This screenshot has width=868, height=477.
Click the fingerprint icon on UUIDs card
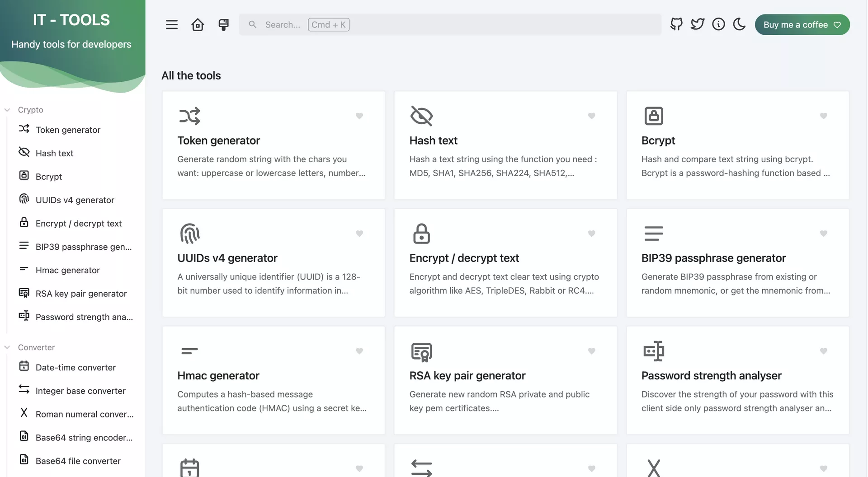189,234
